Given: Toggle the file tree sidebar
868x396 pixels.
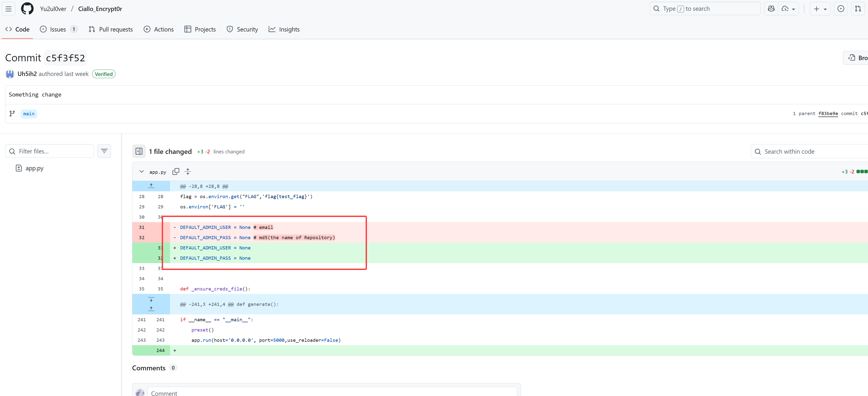Looking at the screenshot, I should click(139, 151).
